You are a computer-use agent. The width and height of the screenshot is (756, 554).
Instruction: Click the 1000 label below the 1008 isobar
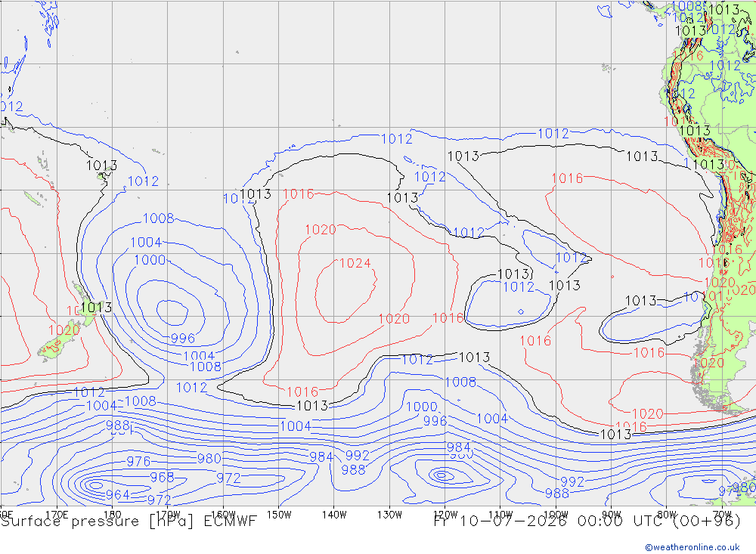421,407
